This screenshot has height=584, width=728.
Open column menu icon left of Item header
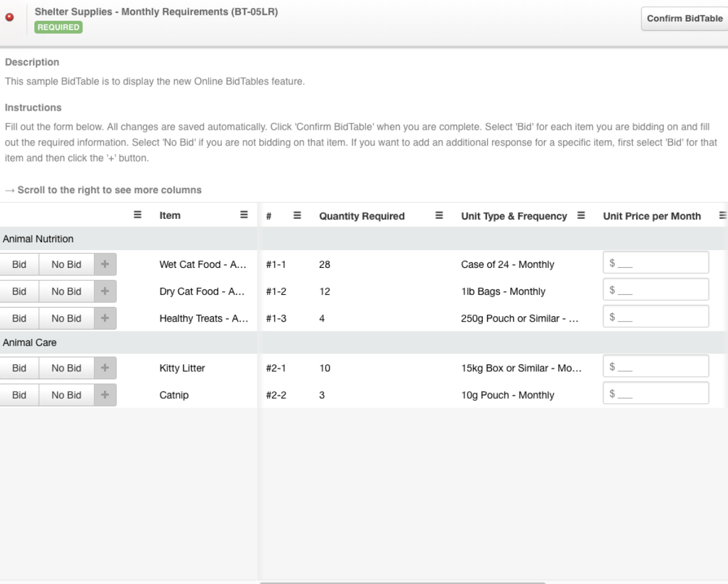pyautogui.click(x=138, y=215)
